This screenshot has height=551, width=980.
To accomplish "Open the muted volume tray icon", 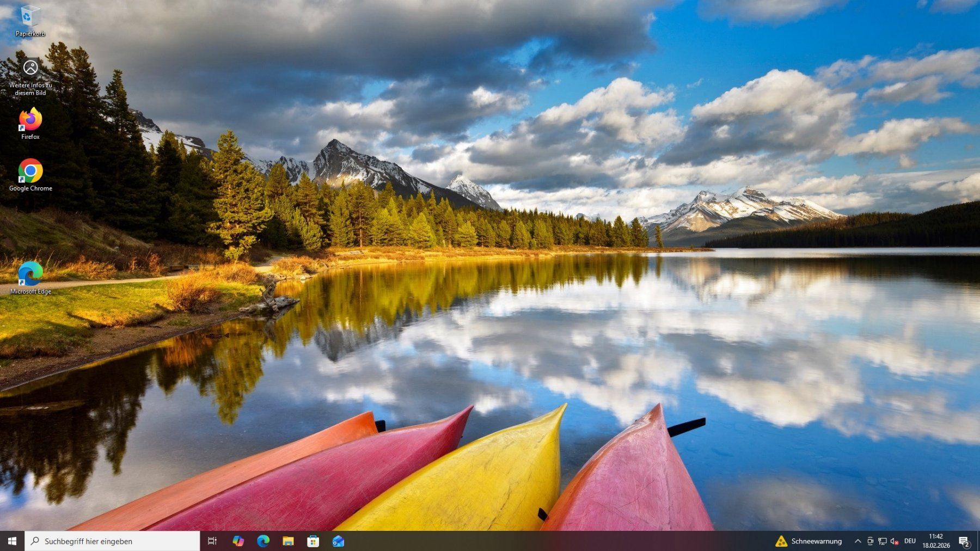I will click(x=895, y=541).
